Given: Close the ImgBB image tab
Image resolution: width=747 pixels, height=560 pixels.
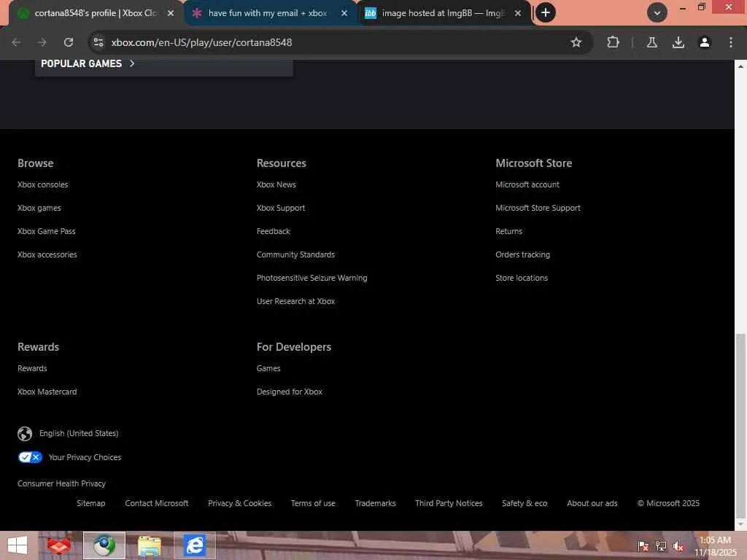Looking at the screenshot, I should click(518, 13).
